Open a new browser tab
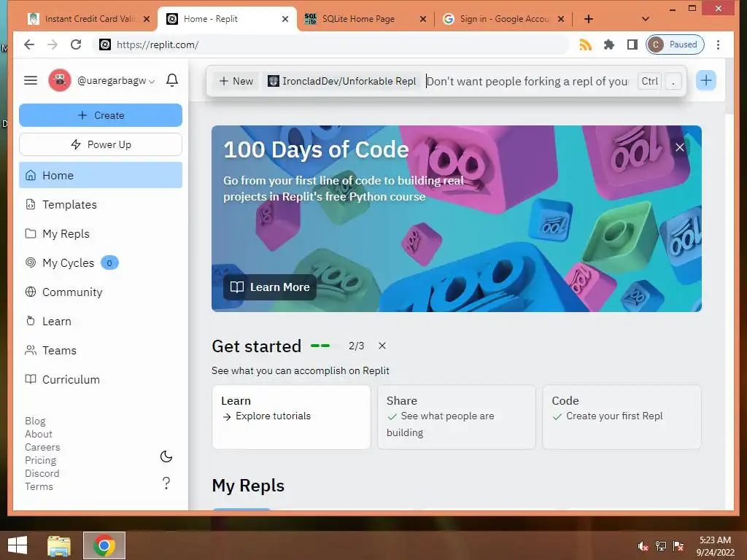This screenshot has width=747, height=560. tap(589, 19)
